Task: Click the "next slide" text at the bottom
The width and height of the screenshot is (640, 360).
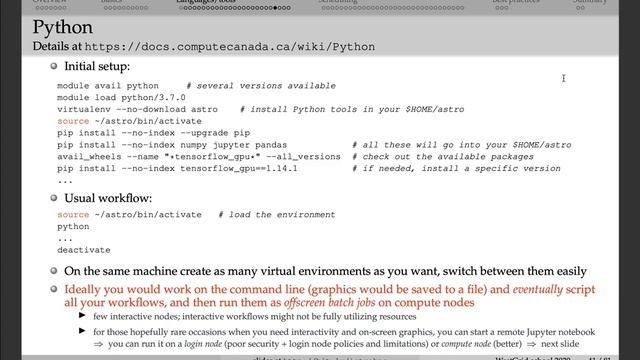Action: click(560, 344)
